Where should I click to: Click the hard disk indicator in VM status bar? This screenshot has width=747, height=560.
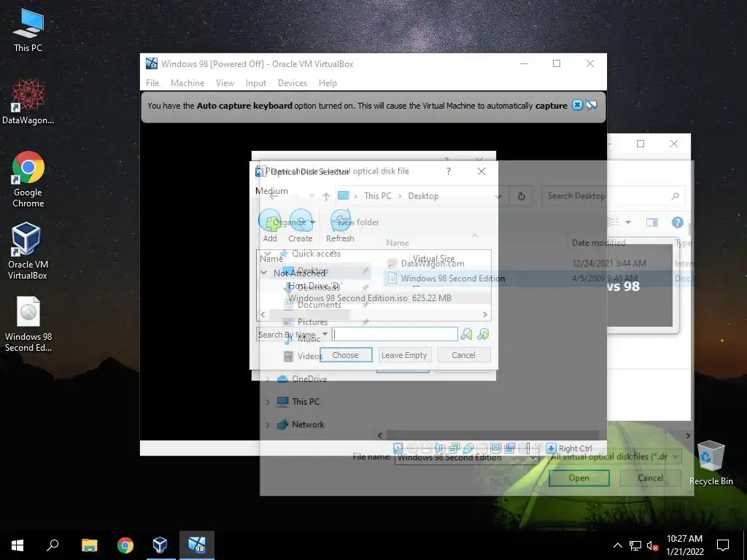coord(398,448)
